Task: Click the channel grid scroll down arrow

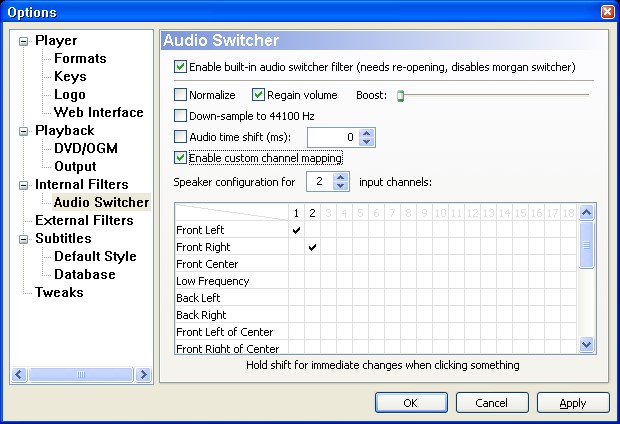Action: [586, 344]
